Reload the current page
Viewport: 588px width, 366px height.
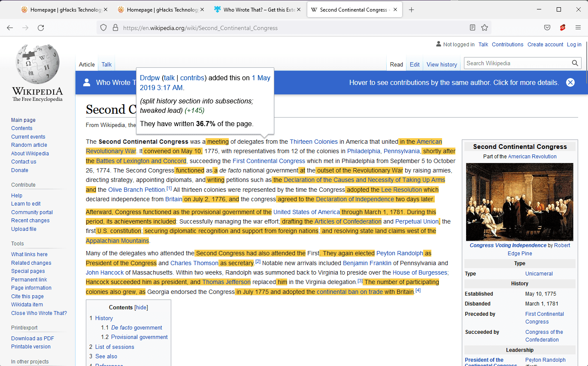(x=41, y=27)
